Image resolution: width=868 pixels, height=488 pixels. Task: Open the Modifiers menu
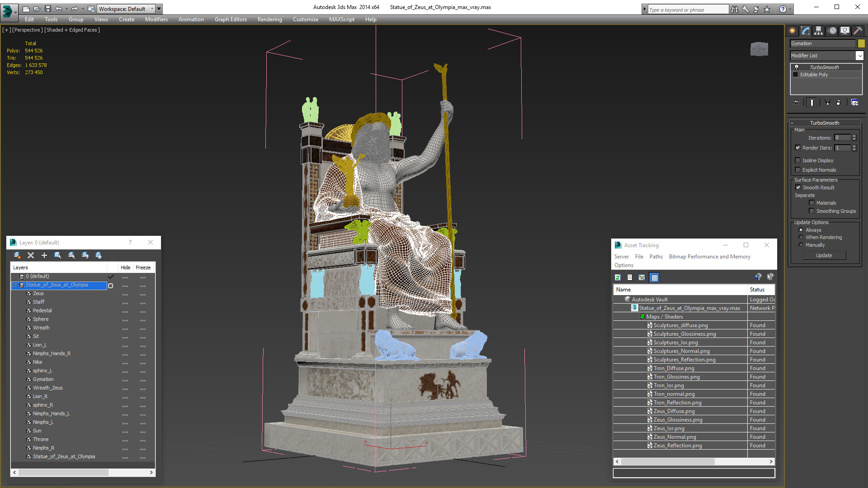click(x=156, y=19)
